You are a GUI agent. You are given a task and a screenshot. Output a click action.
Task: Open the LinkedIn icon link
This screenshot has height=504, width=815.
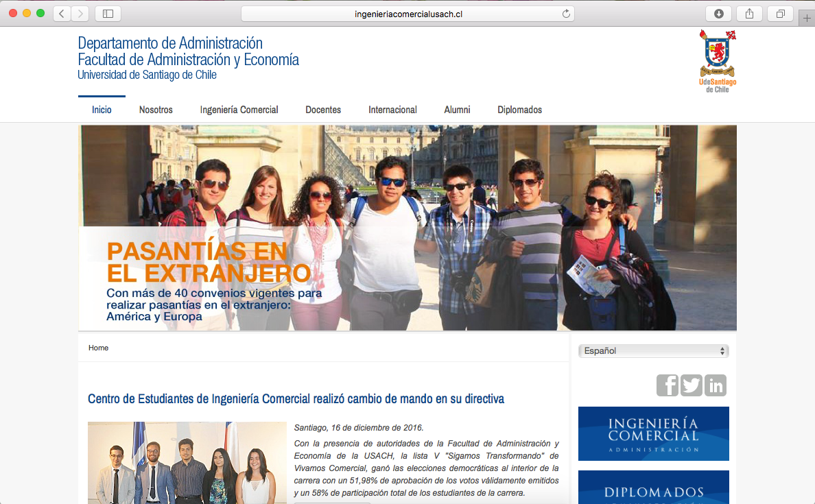[x=716, y=385]
